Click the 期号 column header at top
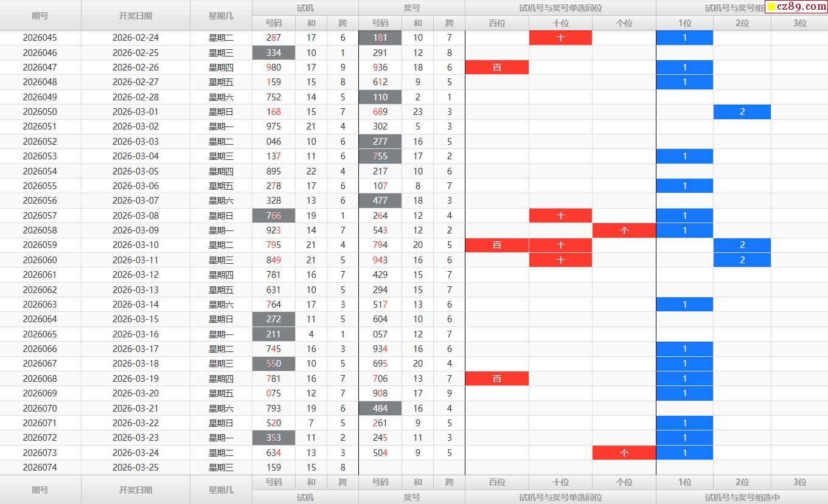828x504 pixels. point(40,16)
